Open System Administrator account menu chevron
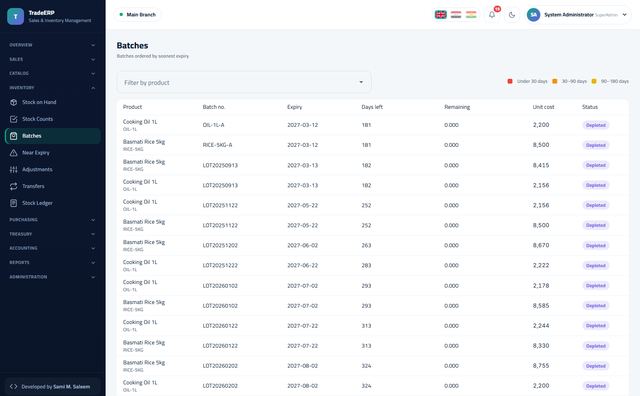This screenshot has height=396, width=640. click(624, 15)
